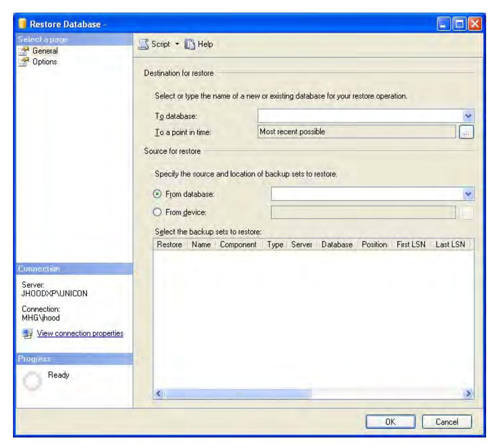Open the point in time browse button
497x448 pixels.
point(466,132)
